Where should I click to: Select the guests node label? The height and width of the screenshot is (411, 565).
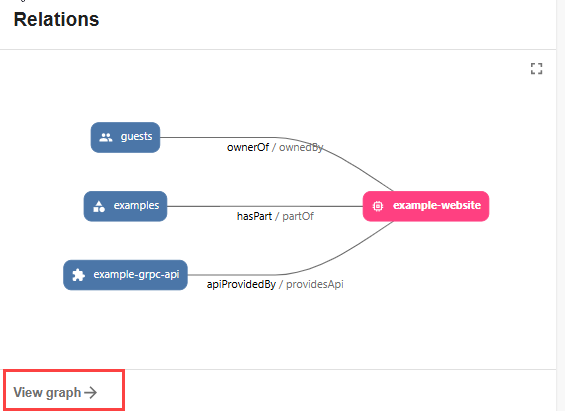pyautogui.click(x=137, y=137)
